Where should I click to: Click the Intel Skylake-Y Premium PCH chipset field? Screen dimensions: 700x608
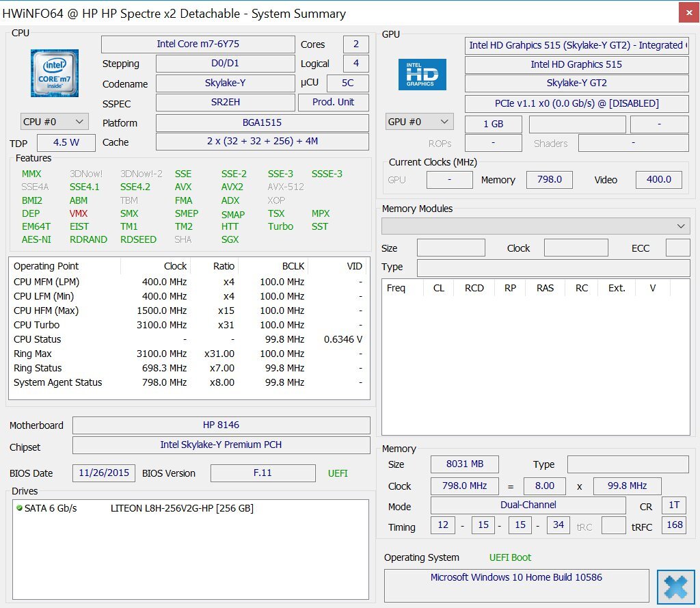[x=221, y=445]
